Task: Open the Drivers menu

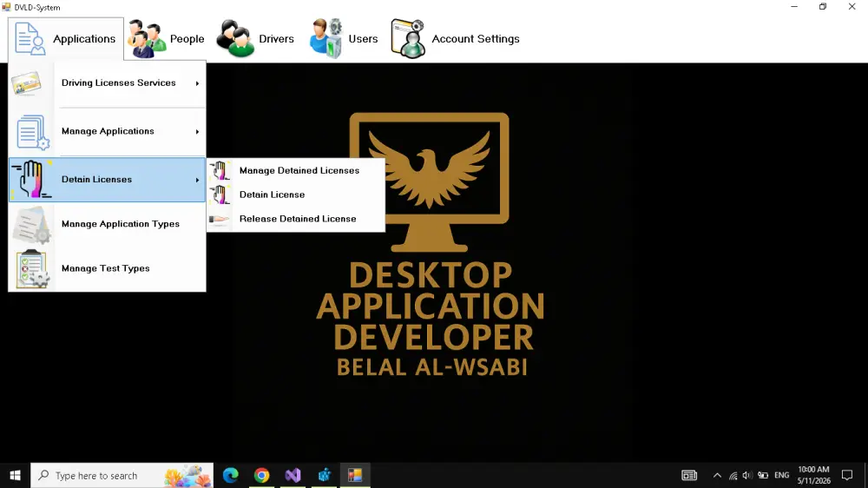Action: (255, 39)
